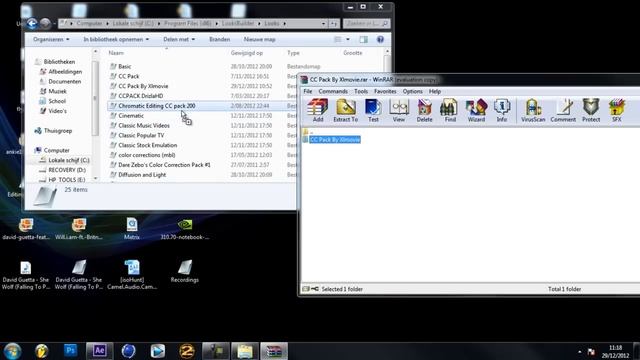This screenshot has width=640, height=360.
Task: Open the Matrix desktop icon
Action: coord(131,229)
